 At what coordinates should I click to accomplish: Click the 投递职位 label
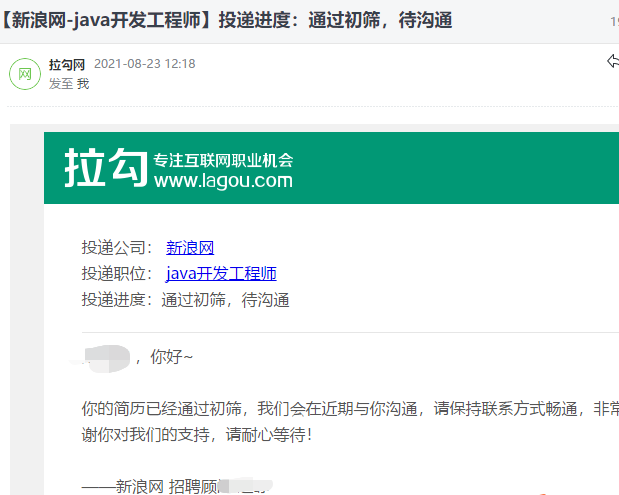click(117, 274)
